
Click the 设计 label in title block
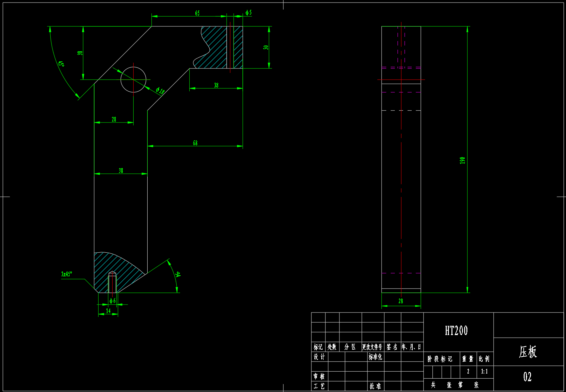pos(319,357)
